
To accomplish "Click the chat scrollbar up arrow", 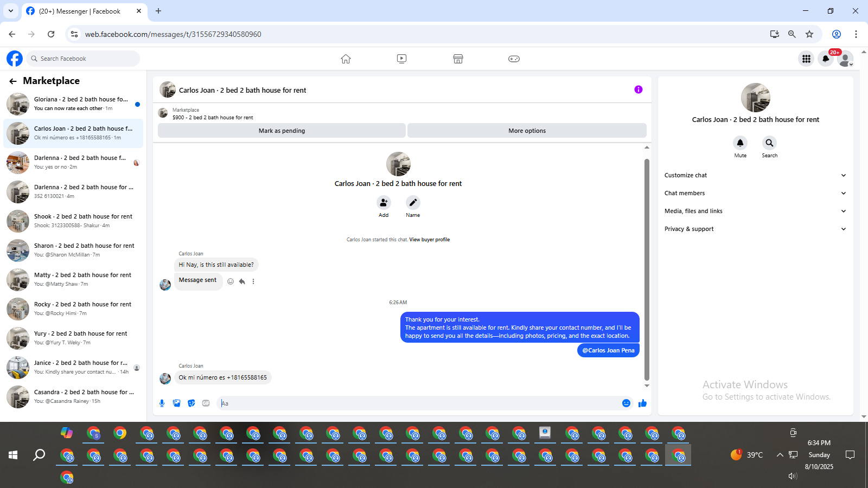I will (647, 147).
